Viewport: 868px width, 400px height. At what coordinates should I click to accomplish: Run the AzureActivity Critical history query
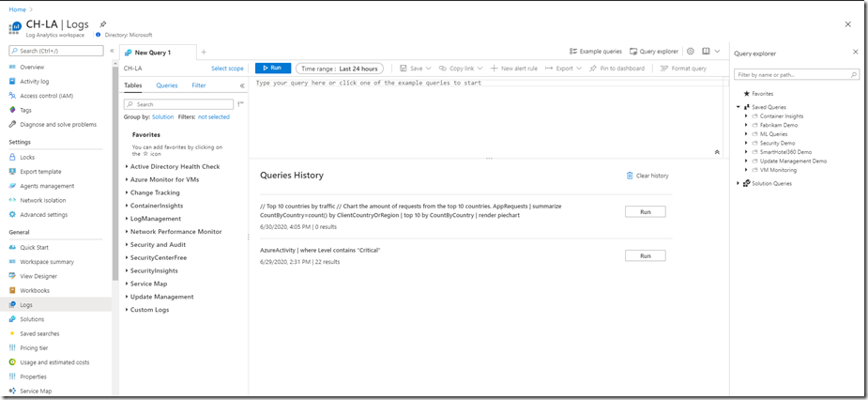645,256
